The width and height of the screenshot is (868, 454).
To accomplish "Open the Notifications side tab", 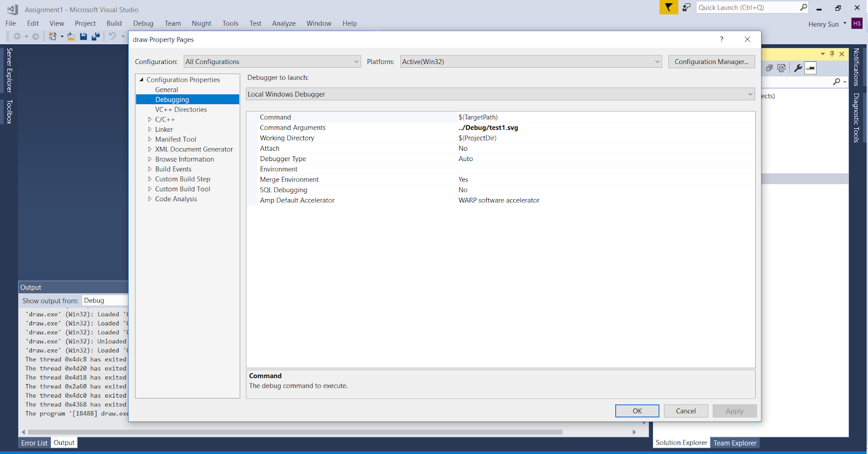I will tap(856, 67).
